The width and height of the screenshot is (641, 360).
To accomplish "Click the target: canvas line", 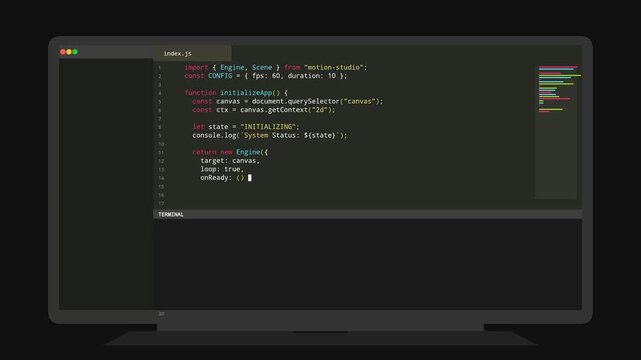I will [230, 161].
